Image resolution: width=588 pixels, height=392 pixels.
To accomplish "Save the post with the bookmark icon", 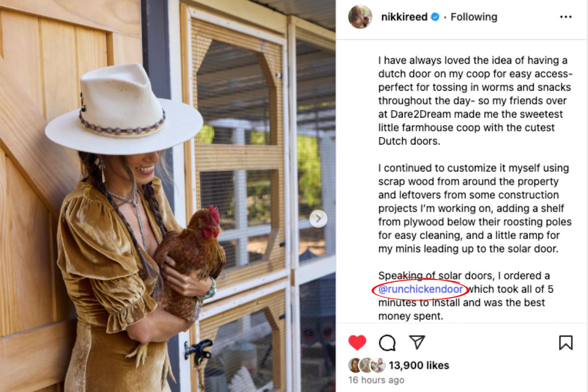I will [x=565, y=343].
